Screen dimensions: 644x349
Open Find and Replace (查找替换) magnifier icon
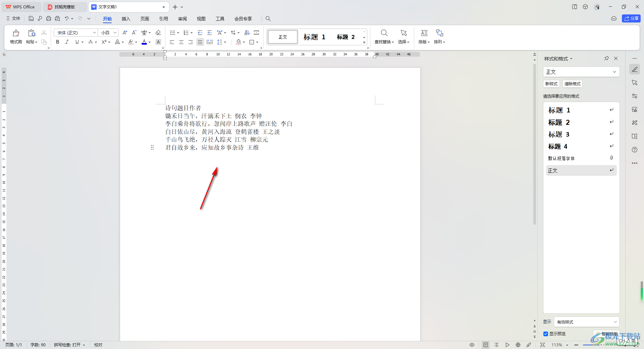(384, 33)
